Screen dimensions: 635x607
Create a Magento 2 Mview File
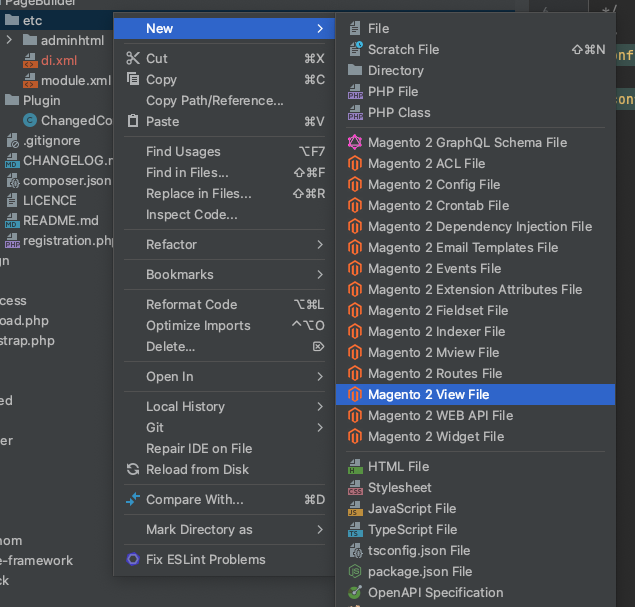point(475,353)
